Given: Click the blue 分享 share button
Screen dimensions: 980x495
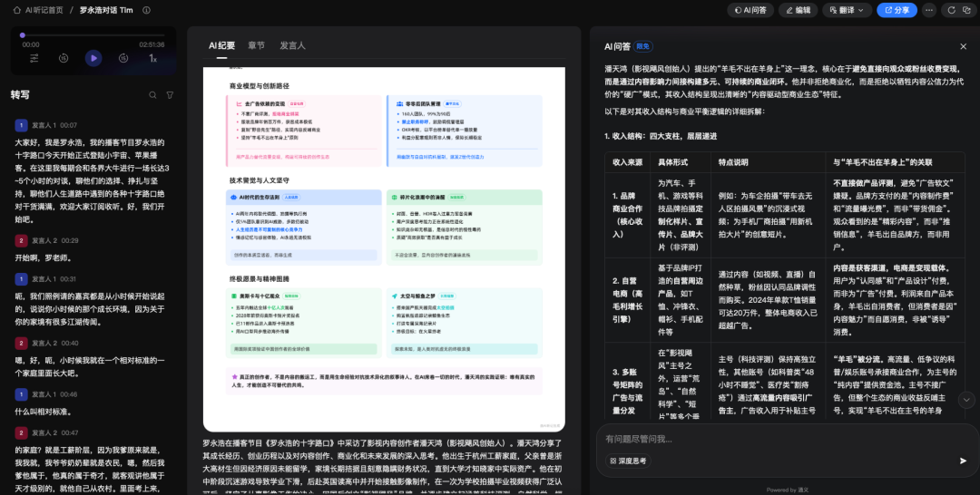Looking at the screenshot, I should (x=896, y=10).
